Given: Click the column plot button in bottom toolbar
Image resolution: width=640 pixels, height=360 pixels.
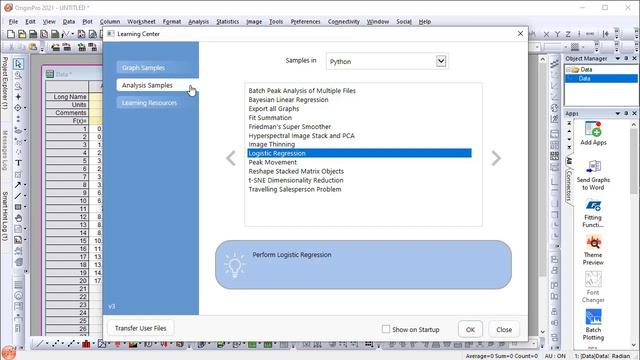Looking at the screenshot, I should tap(86, 344).
